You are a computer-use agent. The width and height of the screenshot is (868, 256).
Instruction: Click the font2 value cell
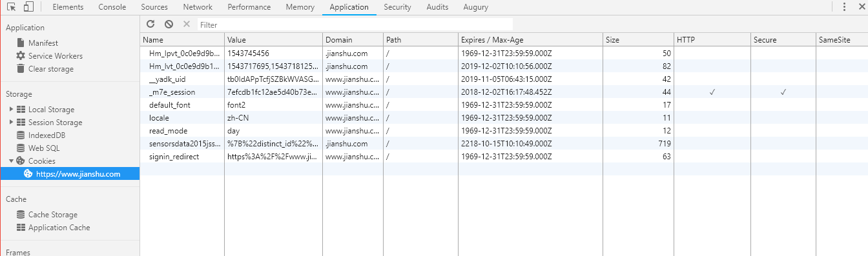[x=273, y=105]
